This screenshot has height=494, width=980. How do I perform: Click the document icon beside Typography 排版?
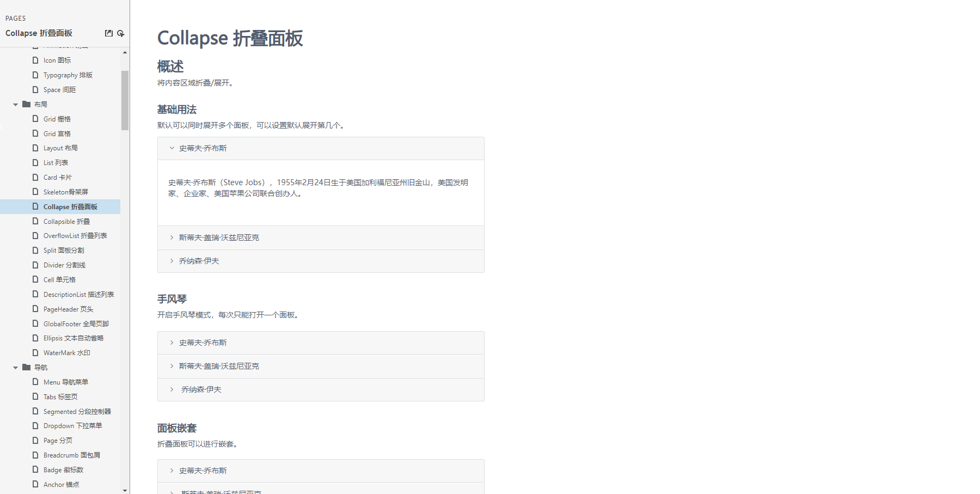pyautogui.click(x=35, y=75)
